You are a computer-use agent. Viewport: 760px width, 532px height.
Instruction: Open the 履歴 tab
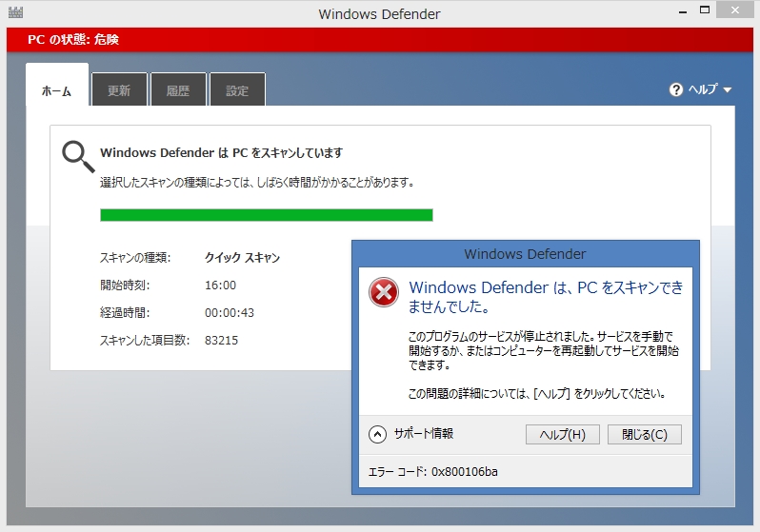178,89
